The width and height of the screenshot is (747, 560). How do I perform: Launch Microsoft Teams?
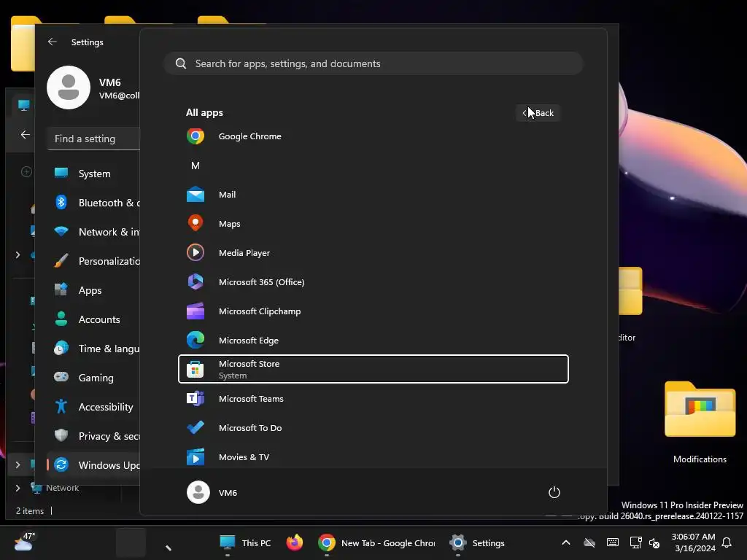click(373, 399)
